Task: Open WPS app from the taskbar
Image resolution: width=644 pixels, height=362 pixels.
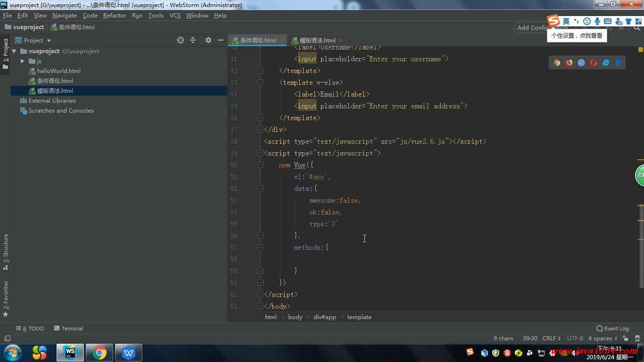Action: (128, 353)
